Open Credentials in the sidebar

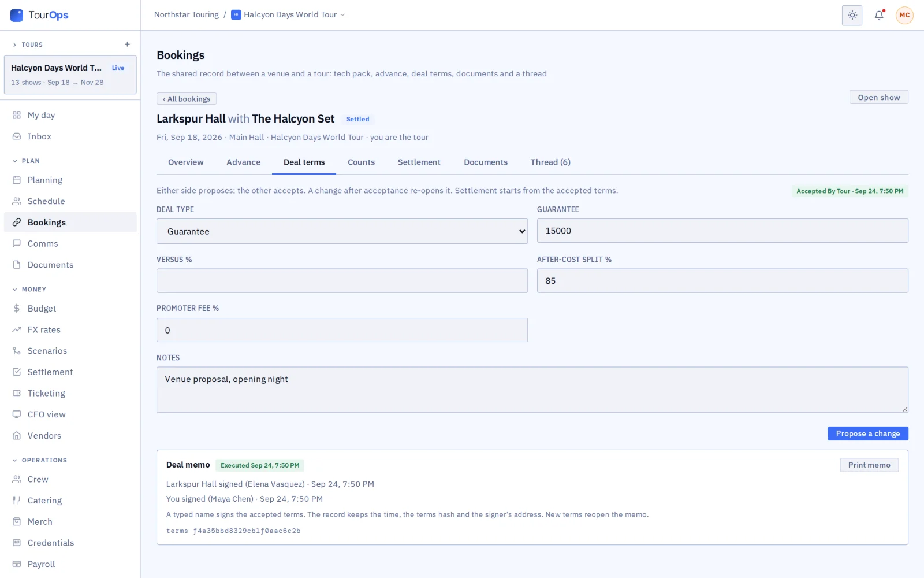(70, 543)
